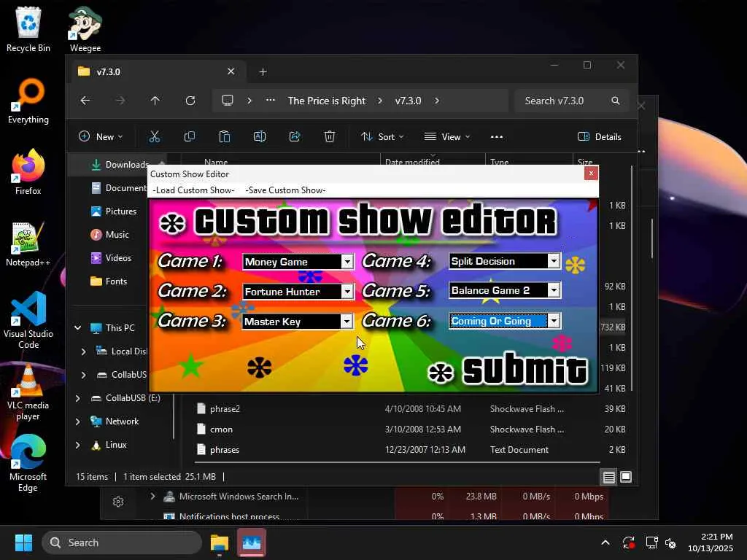Open Videos in the Explorer sidebar
The image size is (747, 560).
(x=118, y=257)
